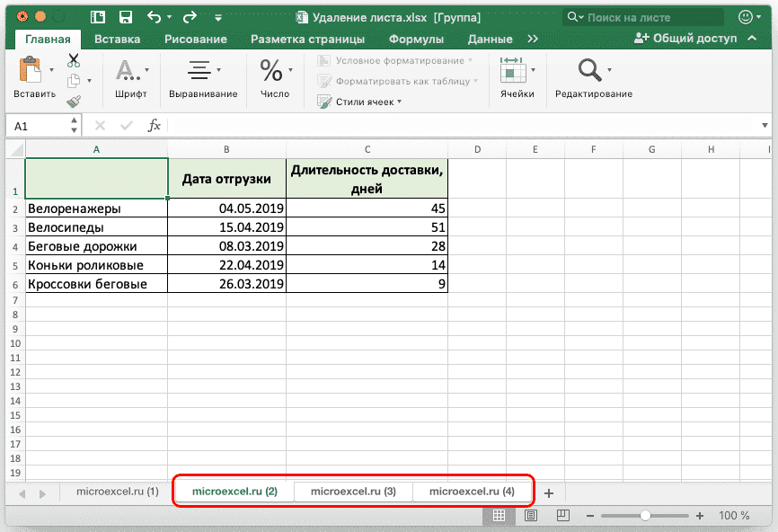Switch to the Вставка ribbon tab
Image resolution: width=778 pixels, height=532 pixels.
[116, 40]
